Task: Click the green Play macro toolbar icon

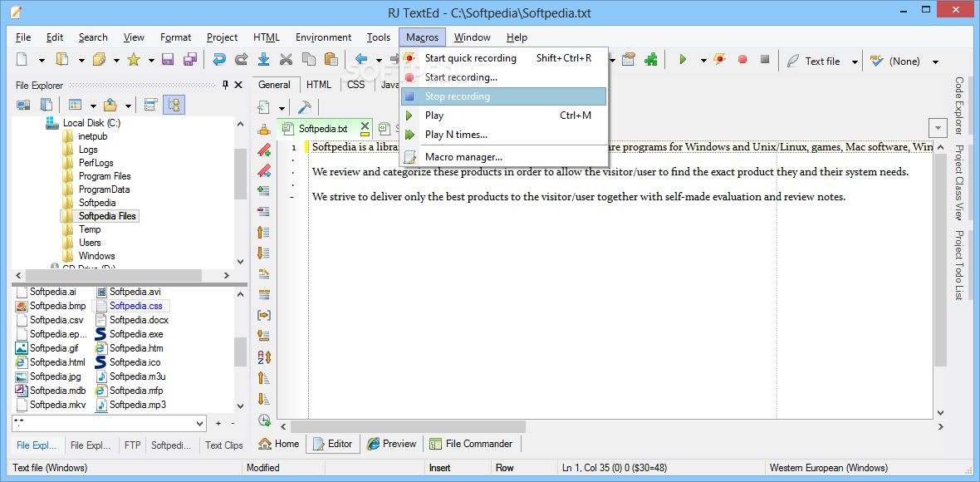Action: [684, 60]
